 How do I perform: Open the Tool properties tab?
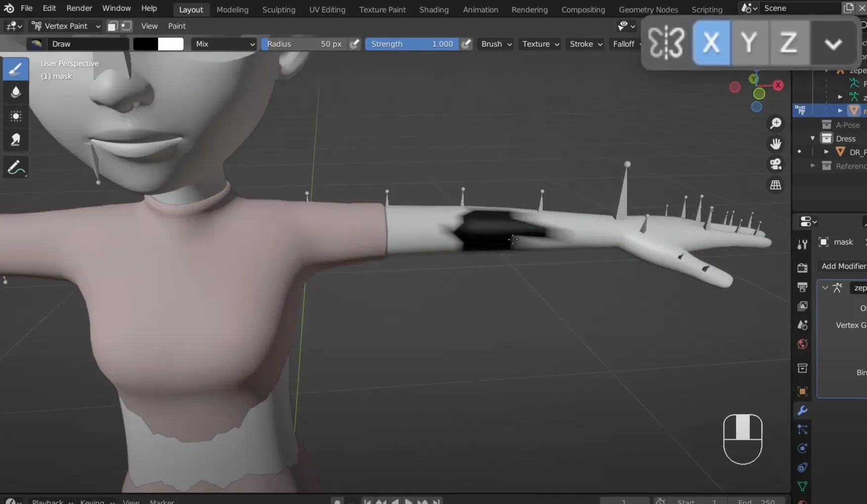(x=802, y=245)
